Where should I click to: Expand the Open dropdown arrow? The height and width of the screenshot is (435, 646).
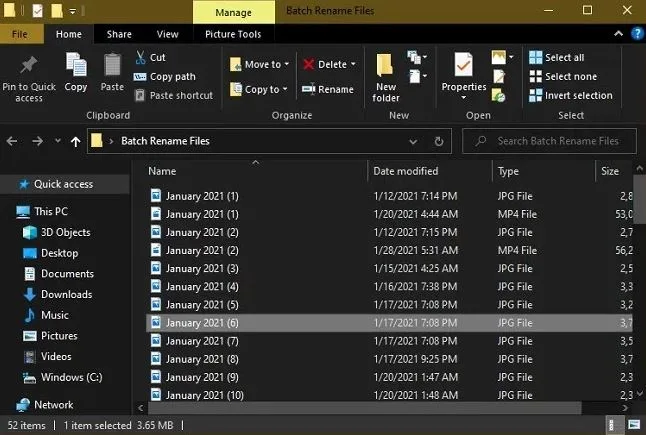point(511,57)
